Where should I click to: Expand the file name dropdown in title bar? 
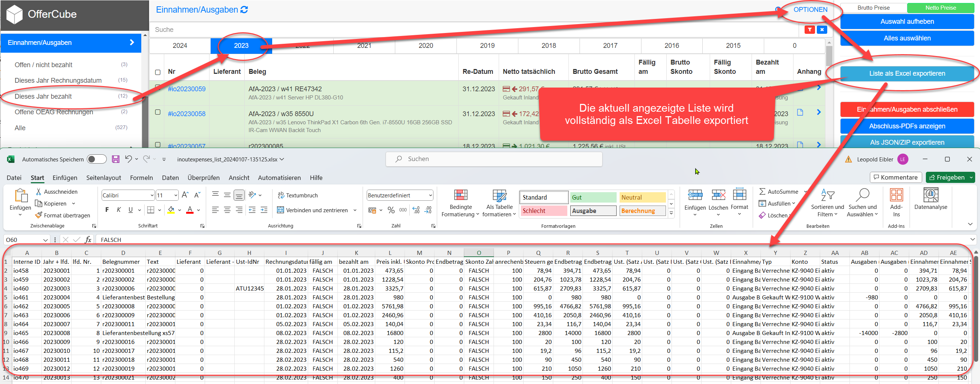(x=282, y=159)
